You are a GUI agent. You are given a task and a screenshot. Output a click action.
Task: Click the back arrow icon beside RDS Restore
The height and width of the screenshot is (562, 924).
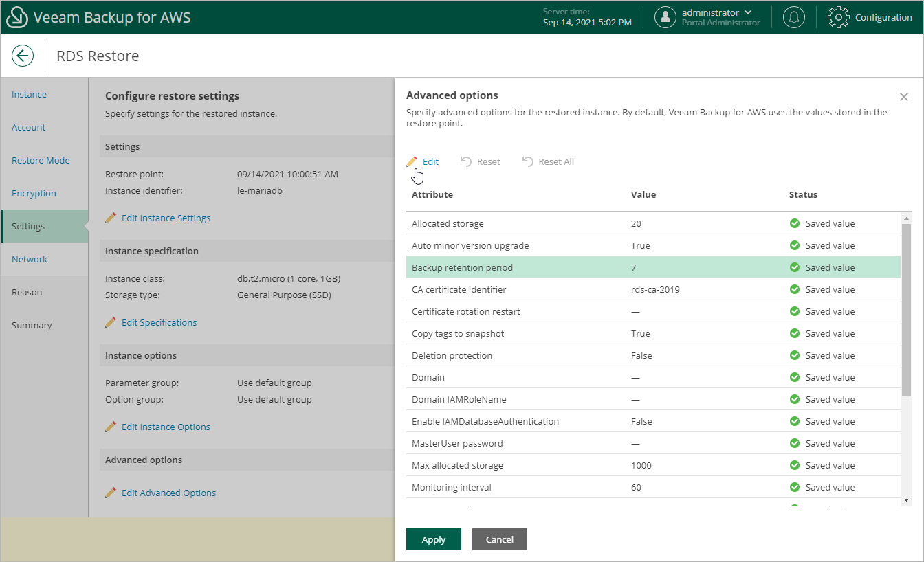point(23,56)
